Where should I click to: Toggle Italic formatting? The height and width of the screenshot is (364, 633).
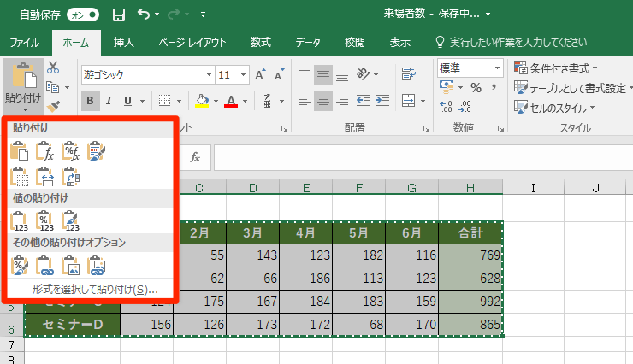click(x=109, y=101)
